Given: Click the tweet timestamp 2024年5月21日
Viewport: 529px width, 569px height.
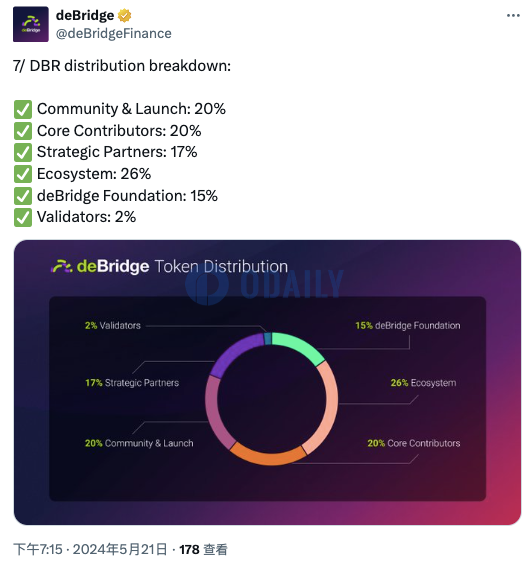Looking at the screenshot, I should click(x=120, y=549).
